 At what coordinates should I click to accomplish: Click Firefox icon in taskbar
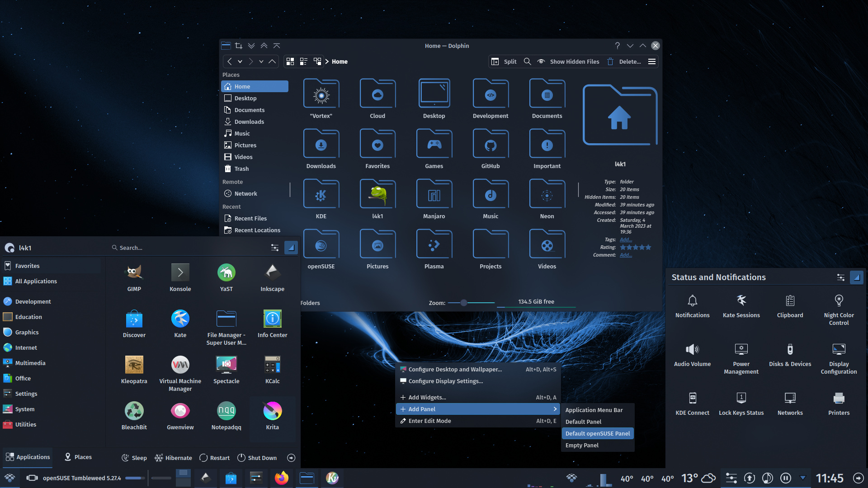point(282,478)
